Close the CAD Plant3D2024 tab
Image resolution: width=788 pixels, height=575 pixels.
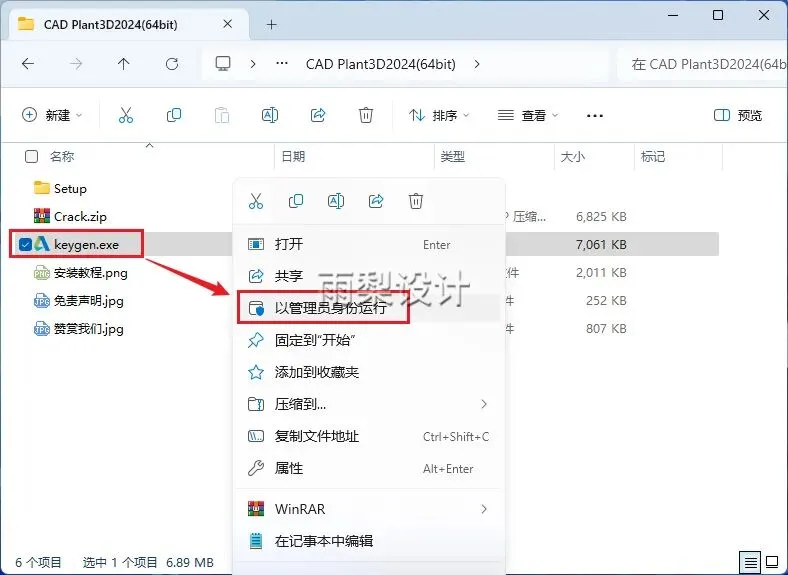tap(228, 24)
